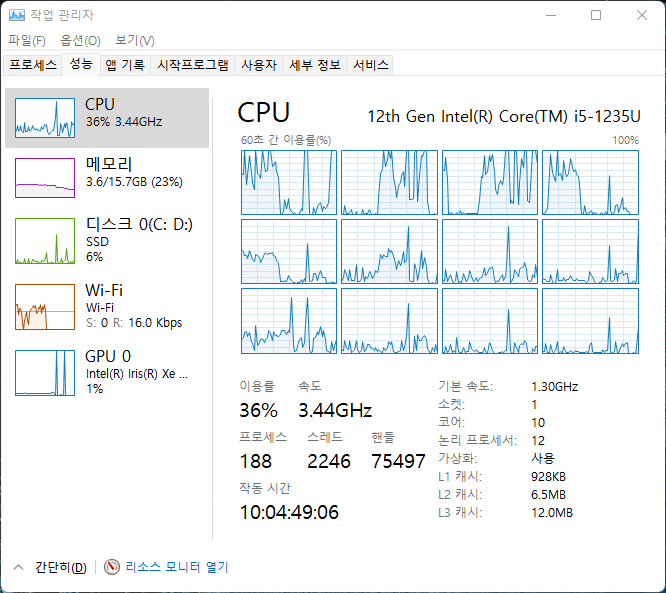Viewport: 666px width, 593px height.
Task: Open the 서비스 tab
Action: point(371,65)
